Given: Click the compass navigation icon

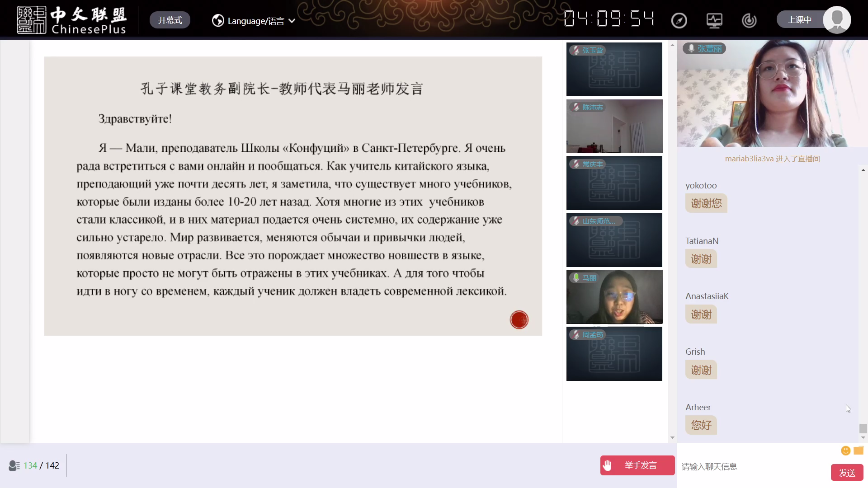Looking at the screenshot, I should pos(679,20).
